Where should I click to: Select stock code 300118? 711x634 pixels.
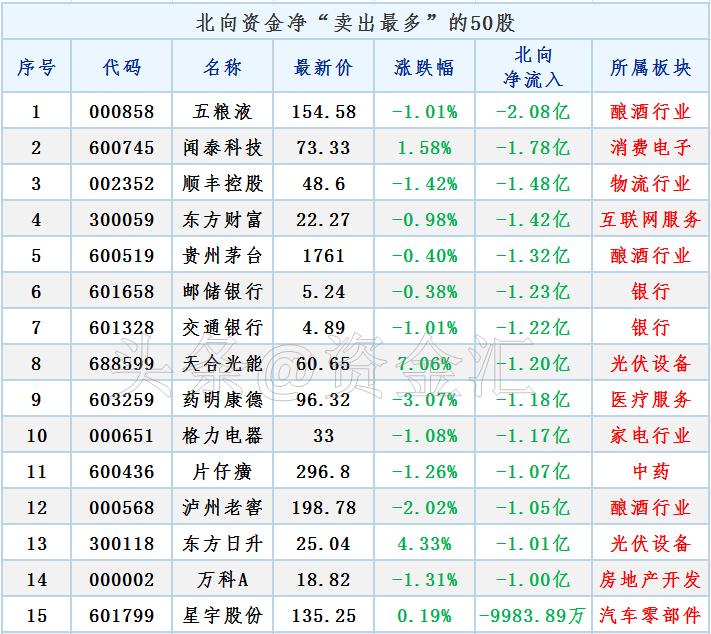click(x=122, y=543)
